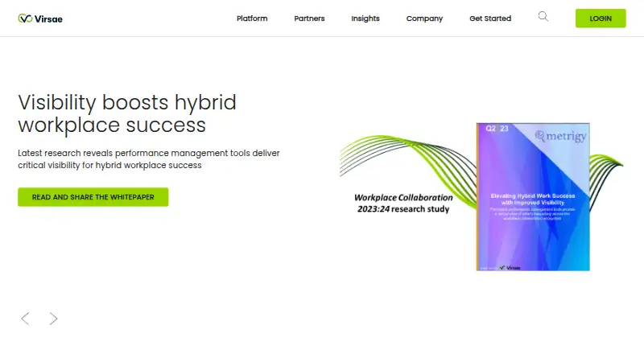Open the Partners menu
This screenshot has height=354, width=644.
coord(309,19)
